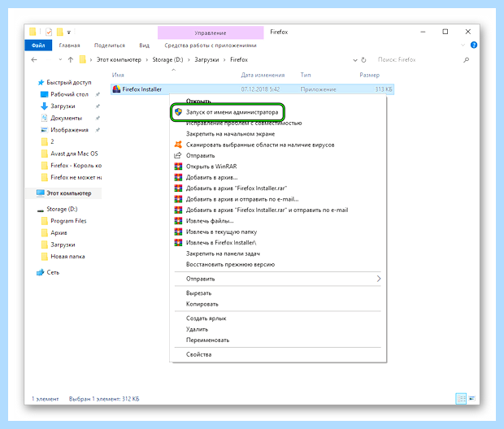Open recent locations dropdown arrow
This screenshot has width=504, height=429.
(x=60, y=60)
